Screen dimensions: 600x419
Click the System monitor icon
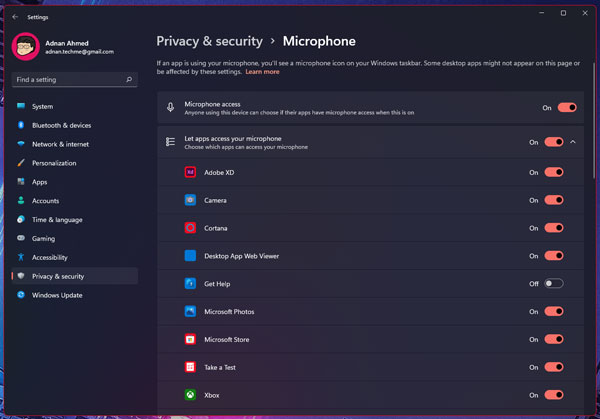tap(21, 106)
